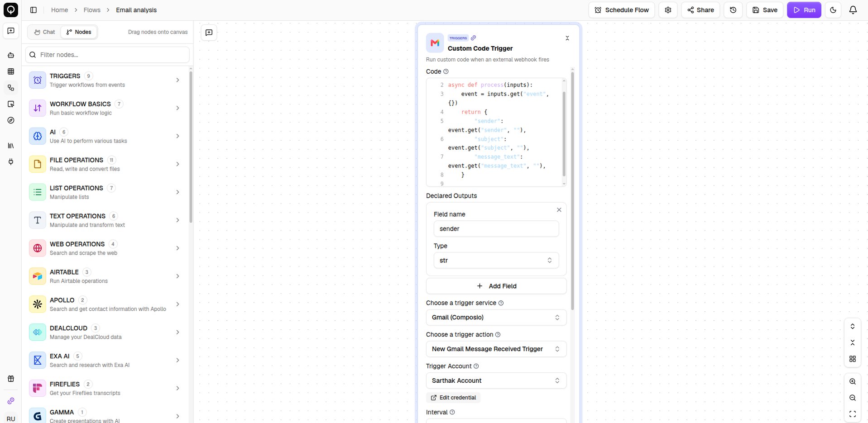The image size is (868, 423).
Task: Expand the WORKFLOW BASICS category
Action: tap(177, 108)
